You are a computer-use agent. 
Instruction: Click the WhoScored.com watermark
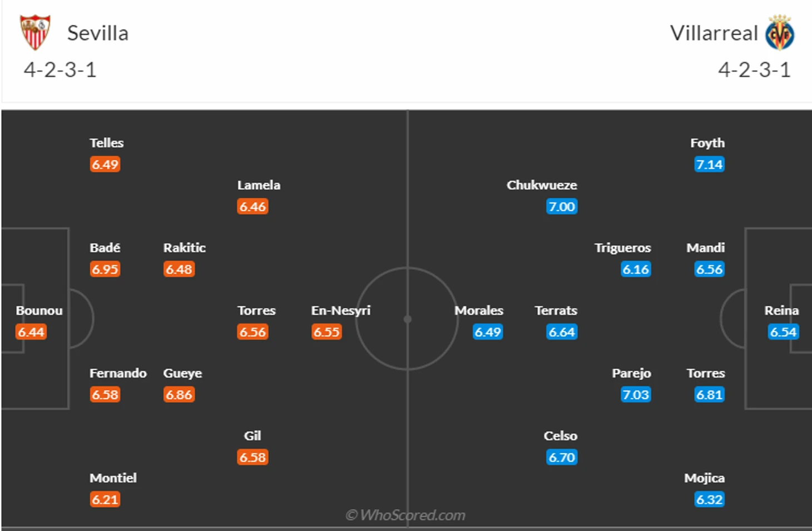coord(405,515)
